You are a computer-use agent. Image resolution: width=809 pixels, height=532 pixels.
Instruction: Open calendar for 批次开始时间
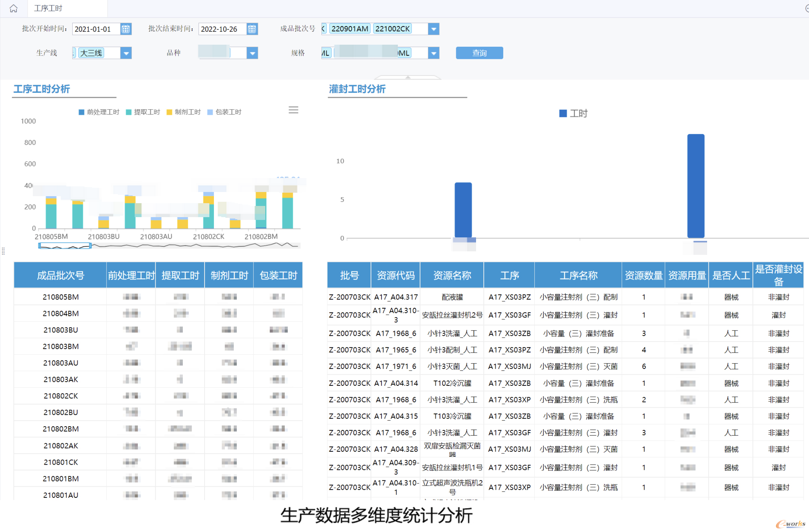(126, 29)
